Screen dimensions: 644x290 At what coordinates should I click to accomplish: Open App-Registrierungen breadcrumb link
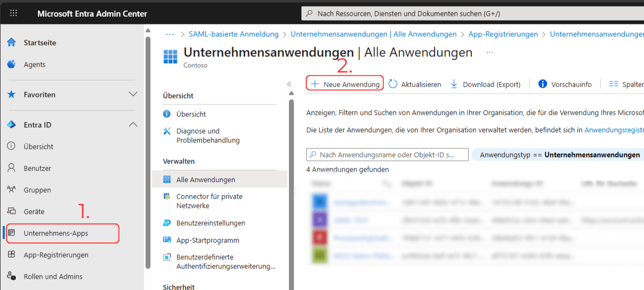[x=503, y=34]
